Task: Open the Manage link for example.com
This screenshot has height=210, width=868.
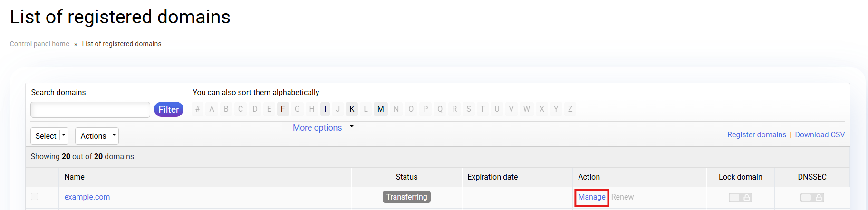Action: 592,197
